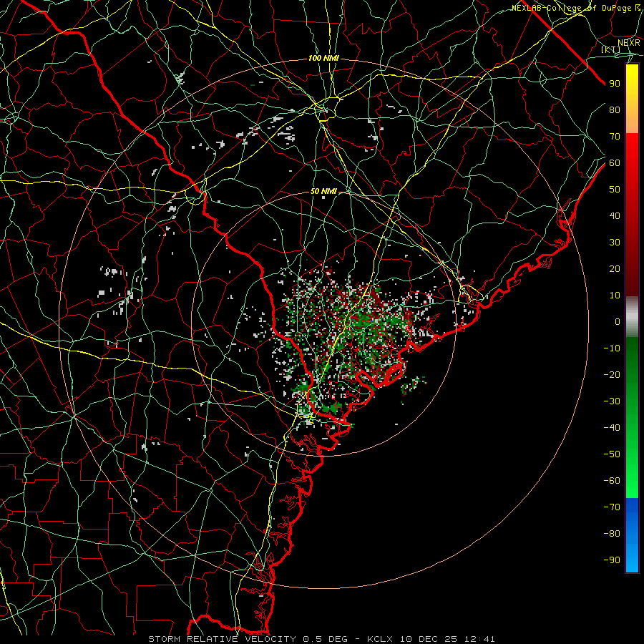The width and height of the screenshot is (644, 644).
Task: Click the 10 value on velocity scale
Action: click(x=615, y=296)
